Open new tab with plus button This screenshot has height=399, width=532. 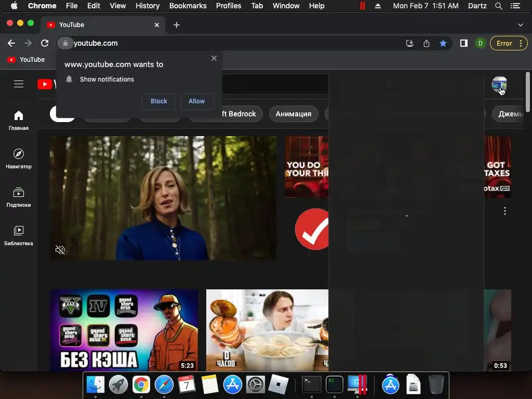(x=177, y=25)
